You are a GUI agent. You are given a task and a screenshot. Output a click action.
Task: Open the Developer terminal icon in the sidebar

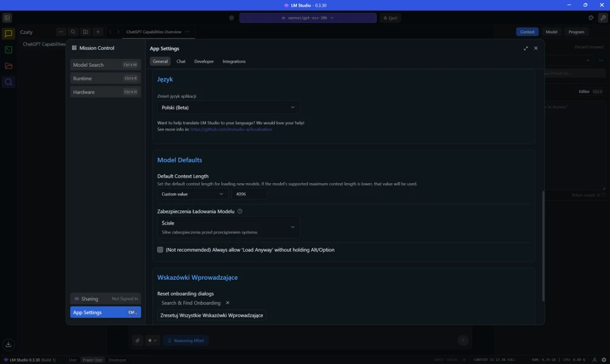click(x=8, y=50)
